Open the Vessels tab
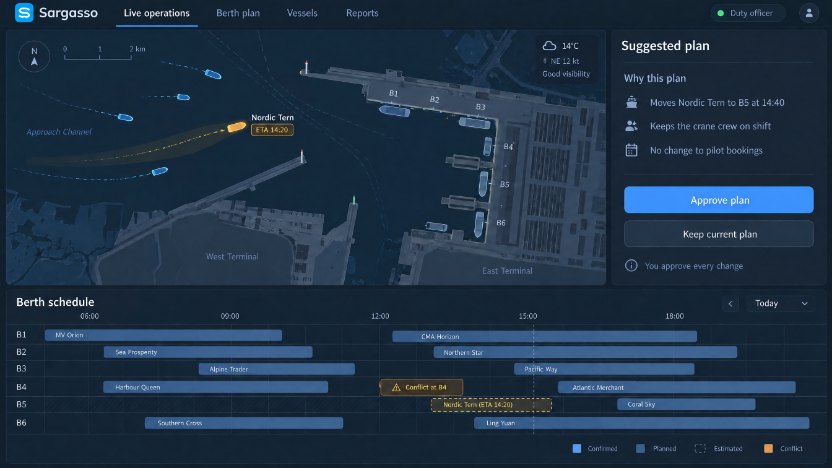 302,13
